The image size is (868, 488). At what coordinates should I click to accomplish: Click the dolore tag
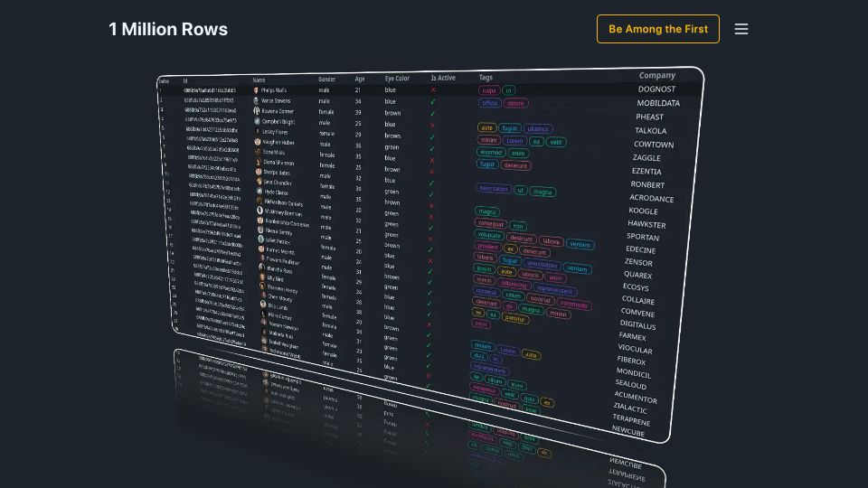point(515,103)
